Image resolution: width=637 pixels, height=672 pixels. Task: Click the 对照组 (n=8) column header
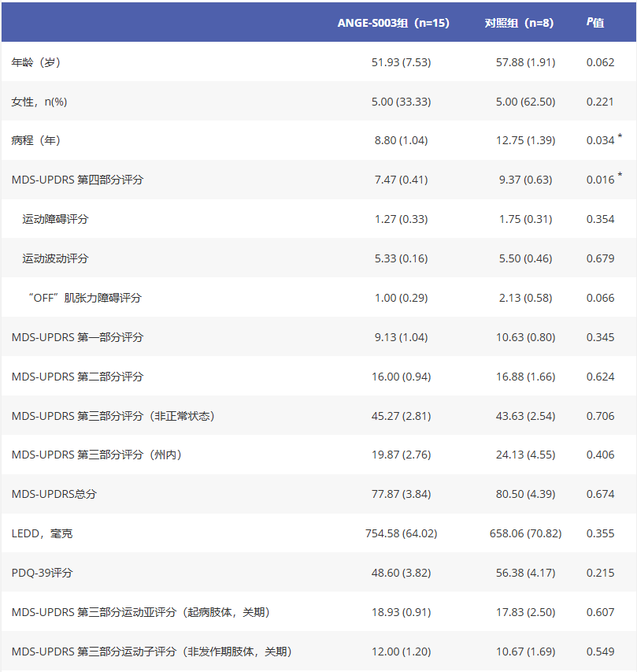pyautogui.click(x=519, y=23)
